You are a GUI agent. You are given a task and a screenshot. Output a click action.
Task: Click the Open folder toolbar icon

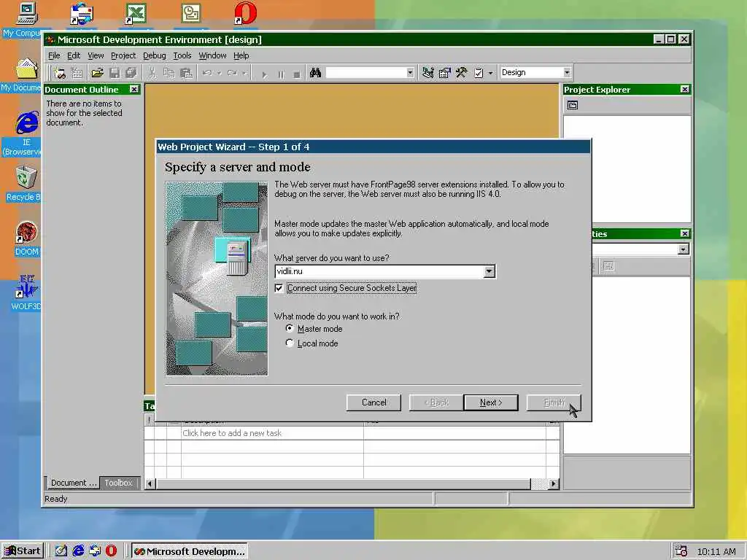(x=97, y=73)
